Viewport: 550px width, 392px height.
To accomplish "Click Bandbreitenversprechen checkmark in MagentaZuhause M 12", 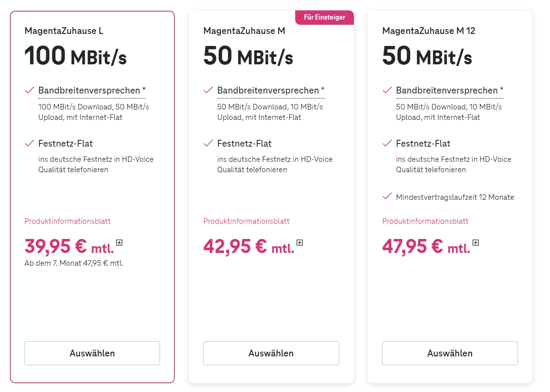I will pos(387,90).
